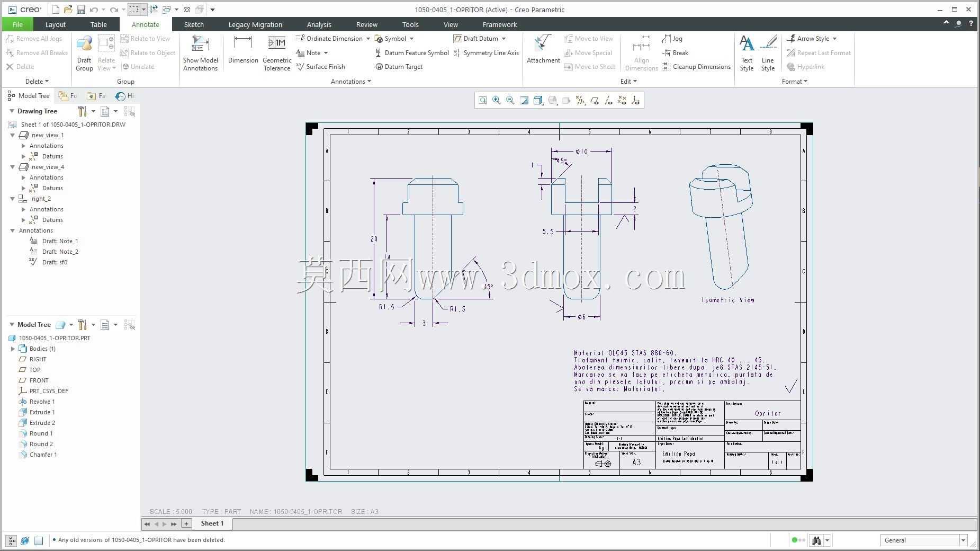The image size is (980, 551).
Task: Open the General selection filter combo box
Action: coord(924,540)
